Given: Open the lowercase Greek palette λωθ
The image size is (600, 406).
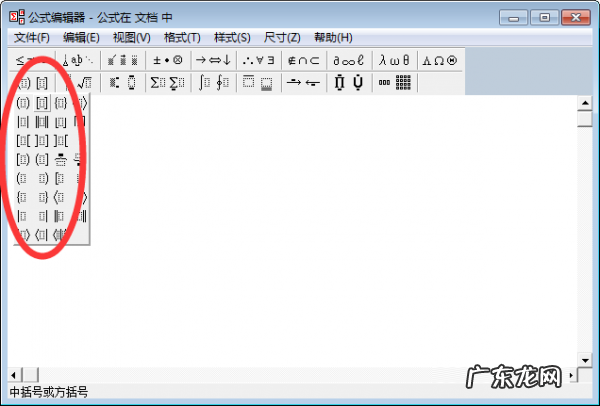Looking at the screenshot, I should 394,60.
